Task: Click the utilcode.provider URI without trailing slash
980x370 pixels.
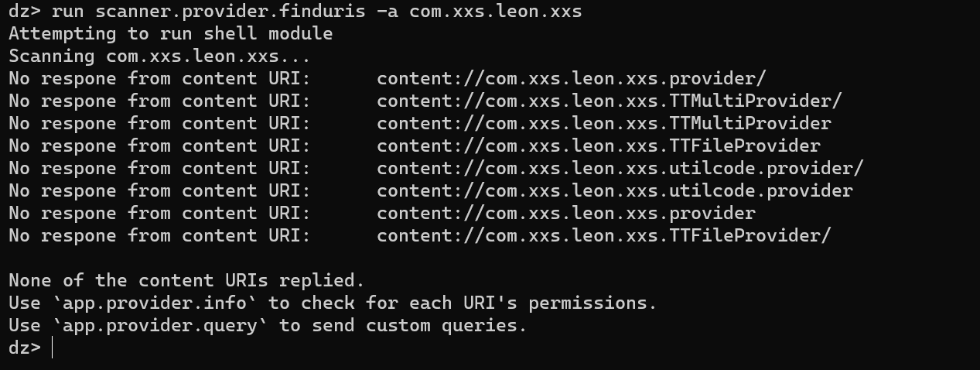Action: click(615, 190)
